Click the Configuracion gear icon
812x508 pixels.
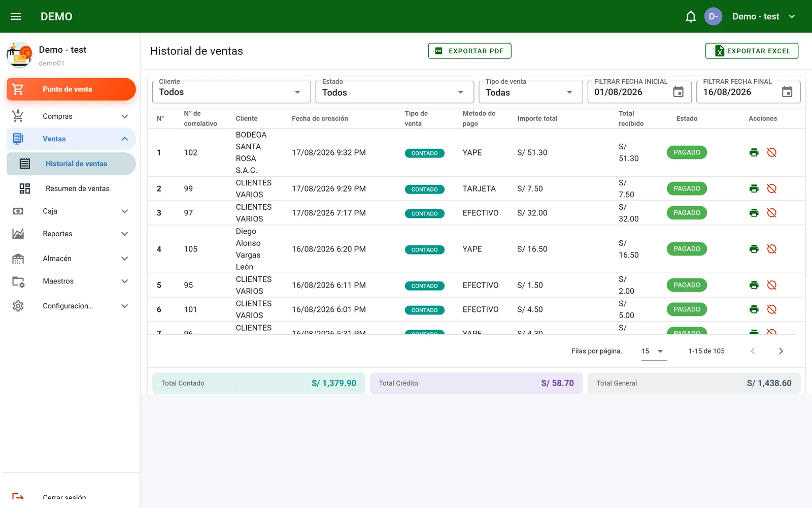tap(18, 306)
